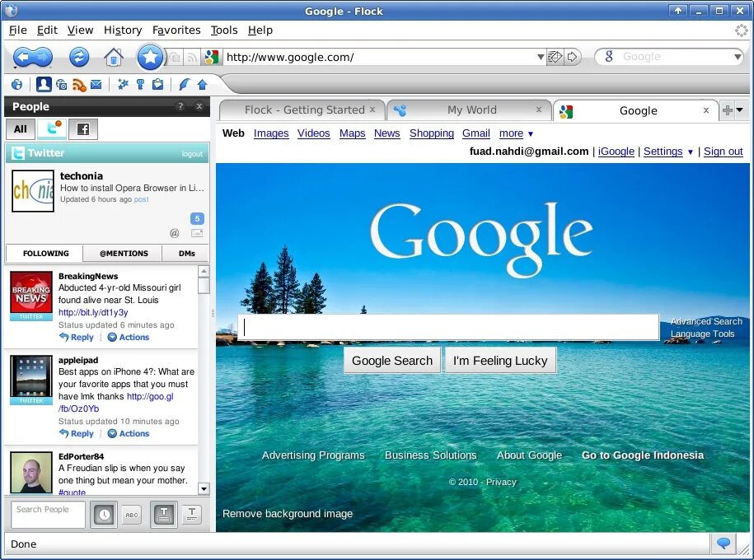The width and height of the screenshot is (754, 560).
Task: Select the Twitter account filter
Action: tap(52, 128)
